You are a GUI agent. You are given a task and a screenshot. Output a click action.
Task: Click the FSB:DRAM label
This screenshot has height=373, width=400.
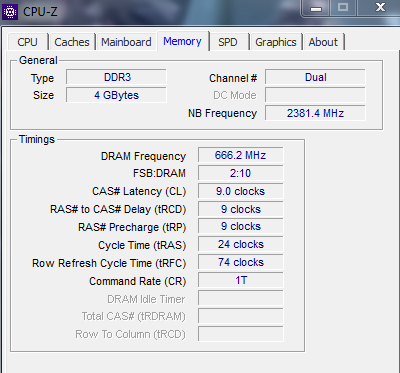[159, 174]
